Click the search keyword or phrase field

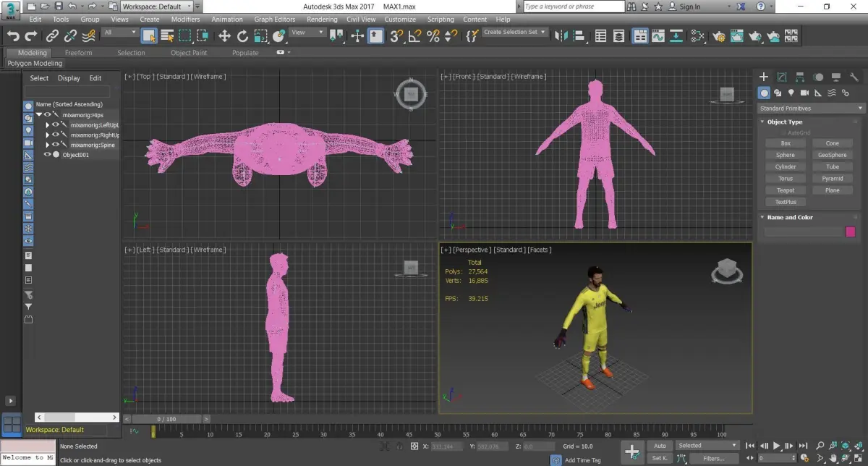pos(574,7)
